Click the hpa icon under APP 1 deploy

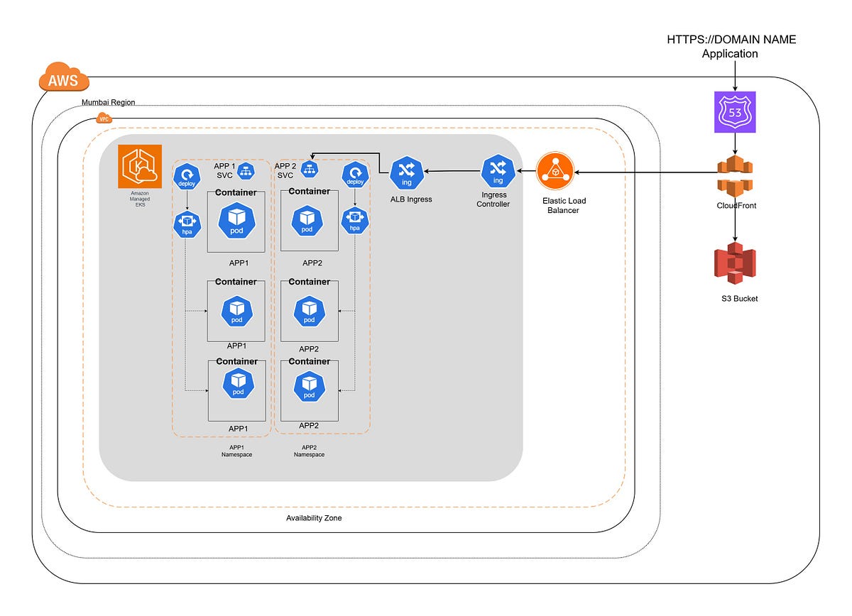pyautogui.click(x=187, y=224)
